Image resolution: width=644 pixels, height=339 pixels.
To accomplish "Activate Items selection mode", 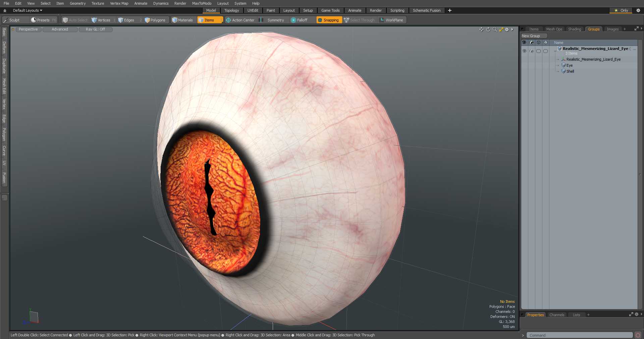I will coord(210,20).
